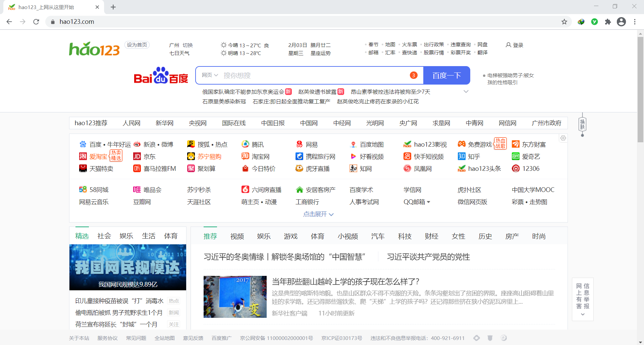Open 凤凰网 icon
Image resolution: width=644 pixels, height=345 pixels.
[x=407, y=168]
